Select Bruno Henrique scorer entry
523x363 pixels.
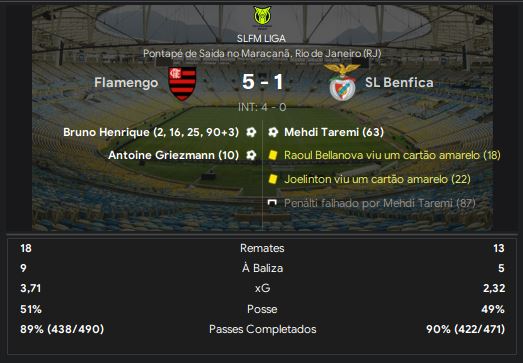[x=151, y=132]
